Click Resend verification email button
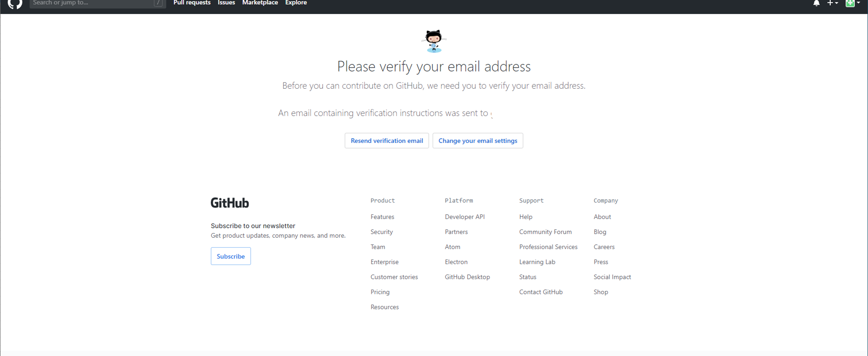 coord(387,141)
